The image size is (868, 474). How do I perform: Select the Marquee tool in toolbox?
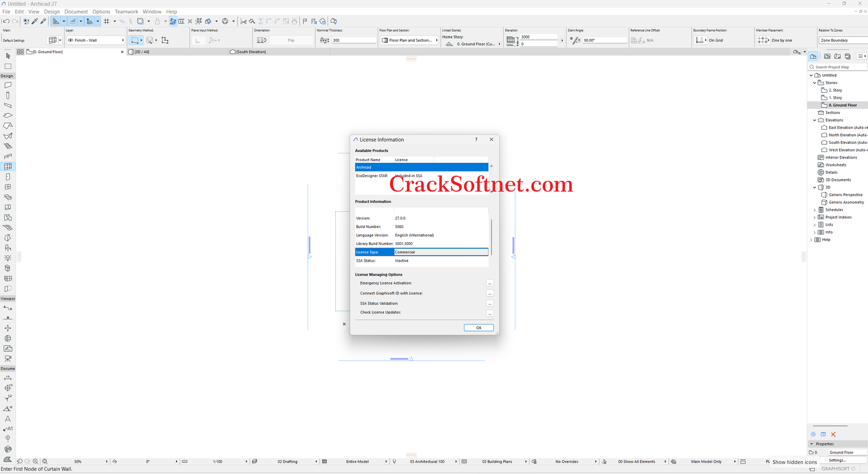[8, 66]
